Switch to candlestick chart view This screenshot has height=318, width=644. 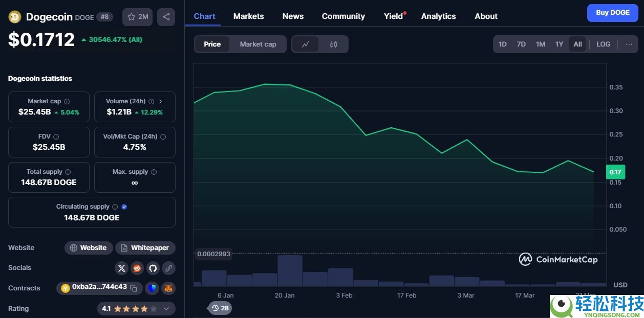[333, 44]
